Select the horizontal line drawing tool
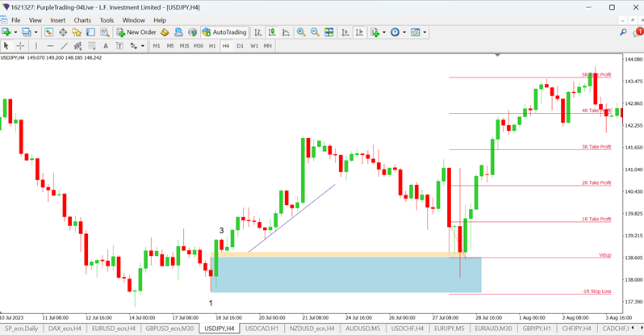 click(50, 46)
